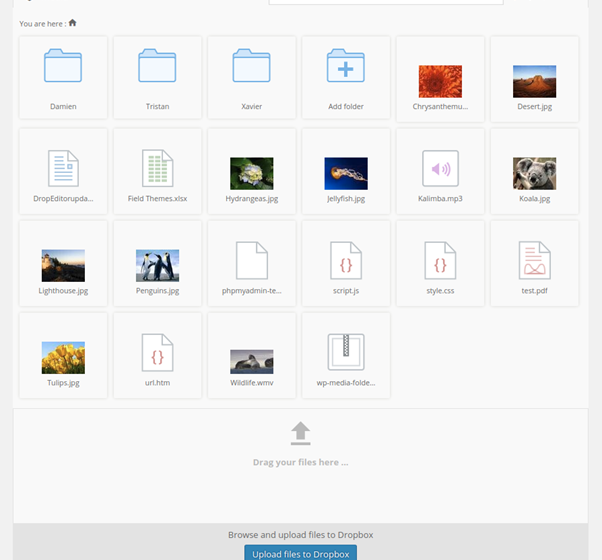This screenshot has width=602, height=560.
Task: Select the url.htm code file icon
Action: tap(157, 352)
